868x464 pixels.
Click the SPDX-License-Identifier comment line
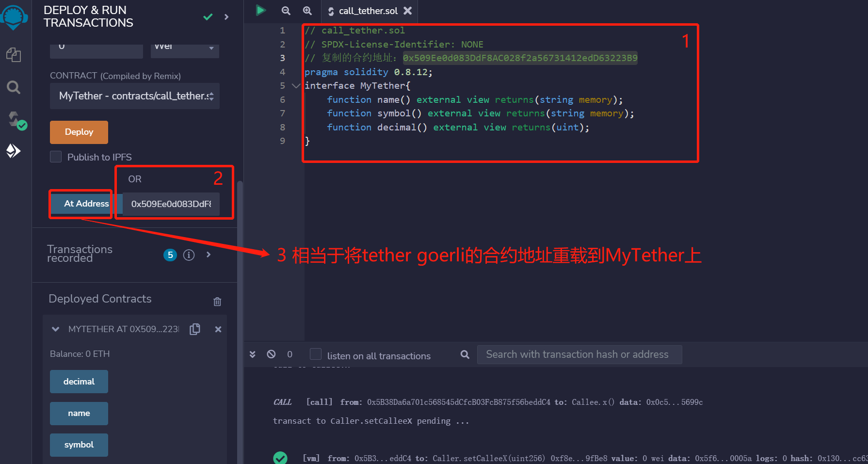[x=394, y=45]
